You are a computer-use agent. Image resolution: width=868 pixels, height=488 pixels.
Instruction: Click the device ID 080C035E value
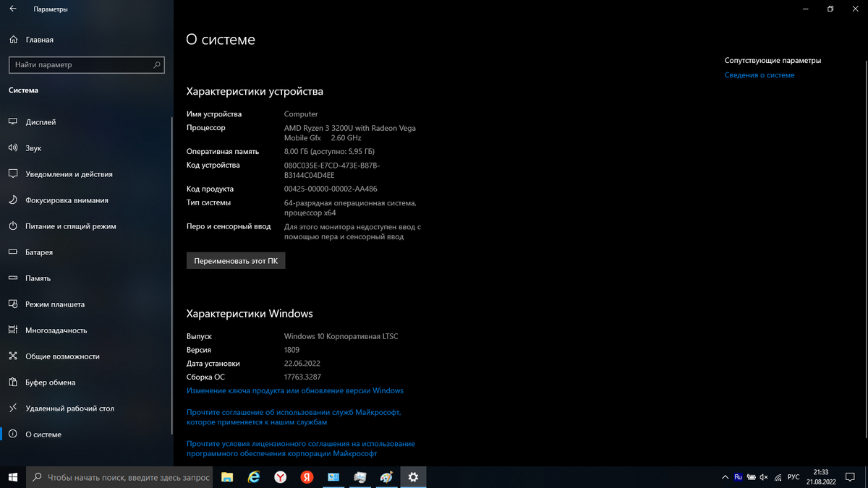pos(332,171)
